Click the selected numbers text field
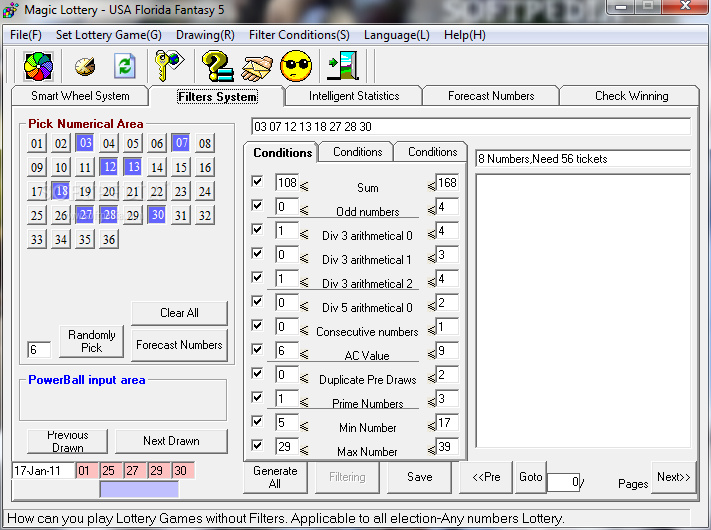711x530 pixels. tap(471, 126)
